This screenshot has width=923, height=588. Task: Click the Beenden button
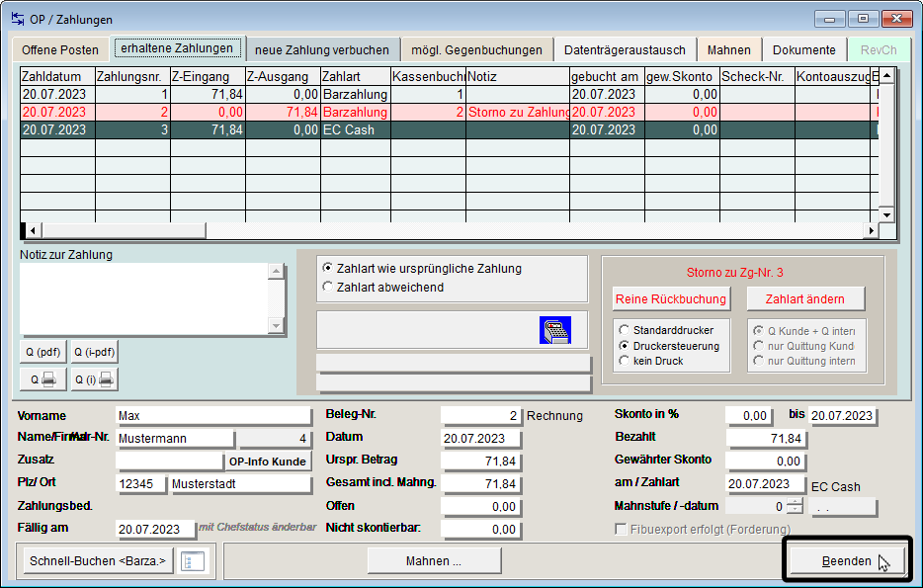pyautogui.click(x=847, y=561)
